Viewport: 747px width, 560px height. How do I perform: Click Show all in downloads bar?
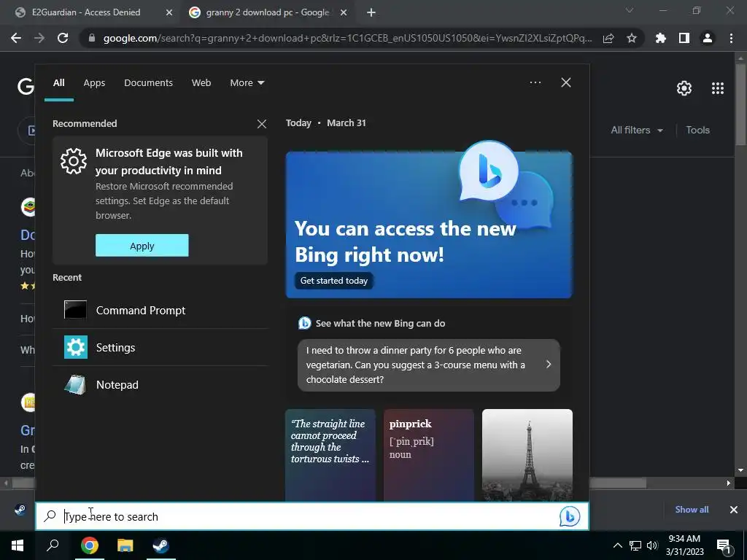[692, 510]
